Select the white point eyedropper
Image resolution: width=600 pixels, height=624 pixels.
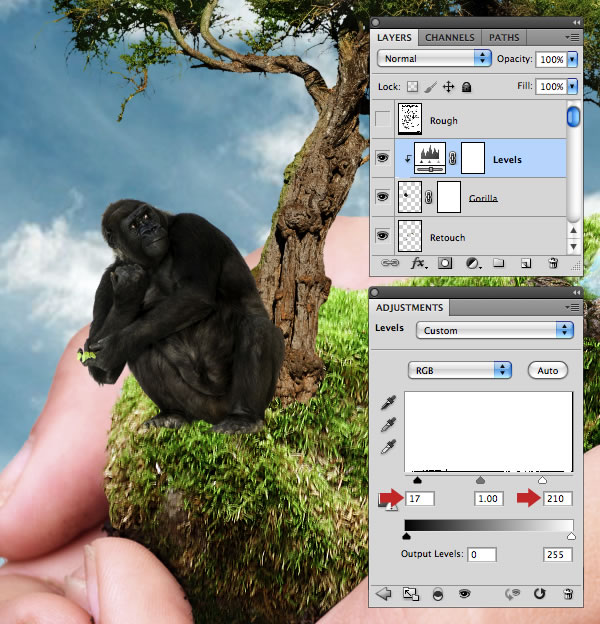point(388,447)
